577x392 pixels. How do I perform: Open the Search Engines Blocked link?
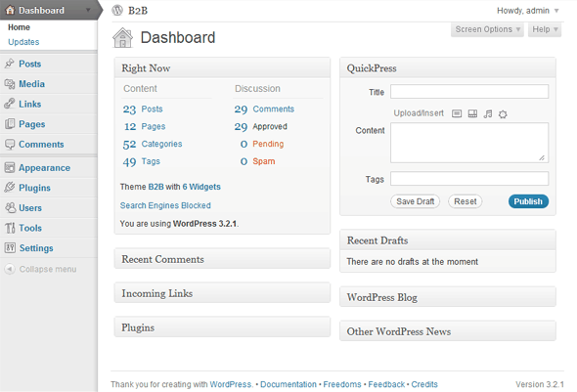click(165, 205)
